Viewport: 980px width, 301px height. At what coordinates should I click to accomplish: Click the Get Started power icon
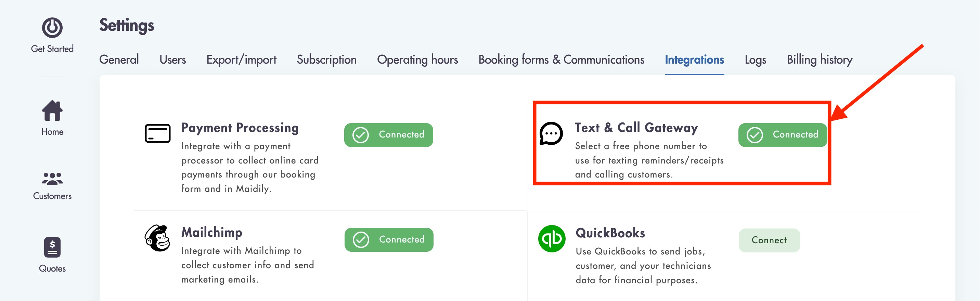click(x=52, y=28)
